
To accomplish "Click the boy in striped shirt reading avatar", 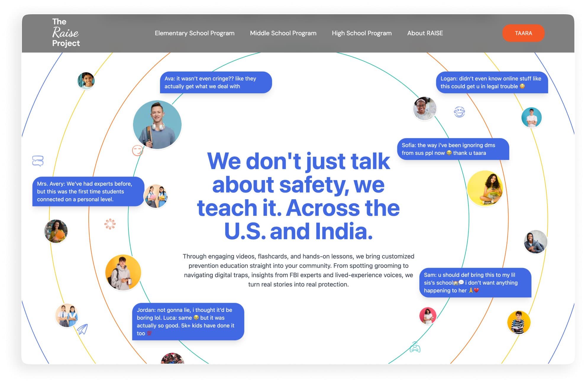I will [x=519, y=322].
